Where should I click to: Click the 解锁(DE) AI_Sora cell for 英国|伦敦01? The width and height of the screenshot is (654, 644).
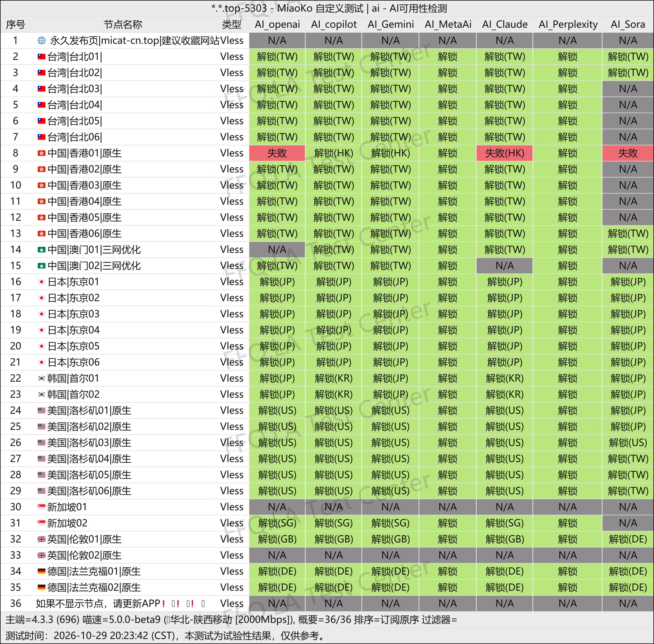(628, 539)
